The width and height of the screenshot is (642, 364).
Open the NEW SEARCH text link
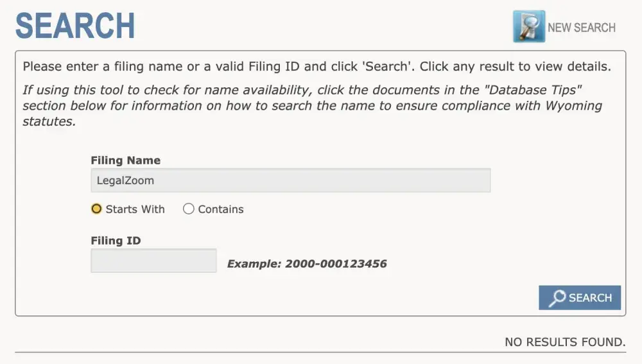pyautogui.click(x=581, y=28)
